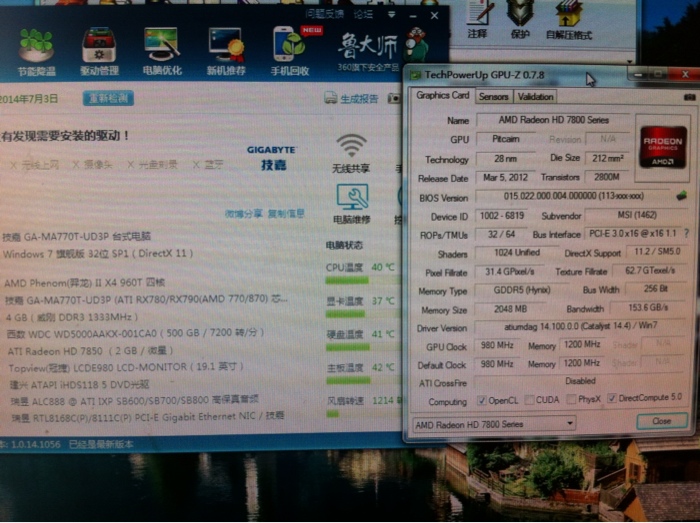Screen dimensions: 700x523
Task: Toggle the OpenCL checkbox
Action: point(481,400)
